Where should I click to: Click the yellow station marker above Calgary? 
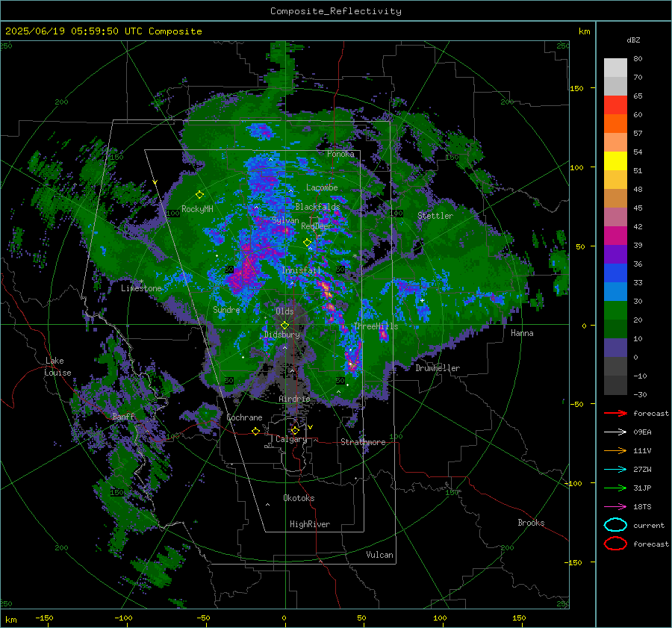pos(295,430)
